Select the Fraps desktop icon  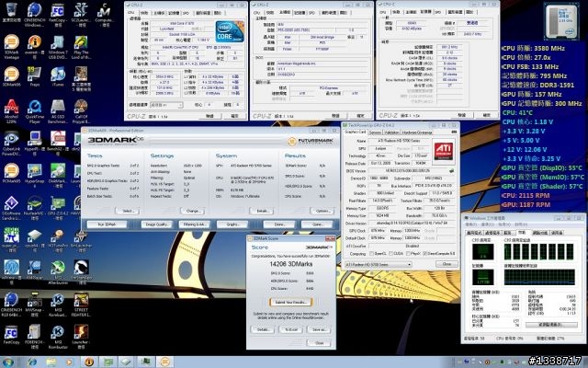(x=34, y=77)
